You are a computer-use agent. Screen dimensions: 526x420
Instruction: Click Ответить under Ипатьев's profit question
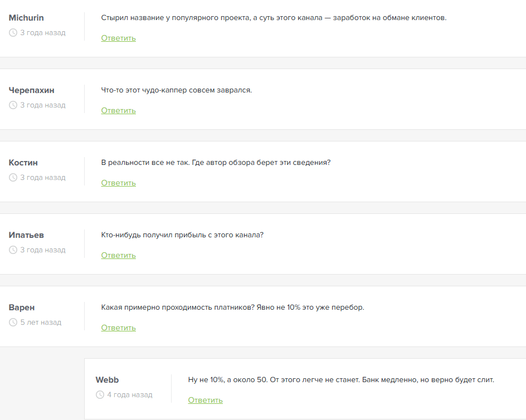click(x=118, y=255)
